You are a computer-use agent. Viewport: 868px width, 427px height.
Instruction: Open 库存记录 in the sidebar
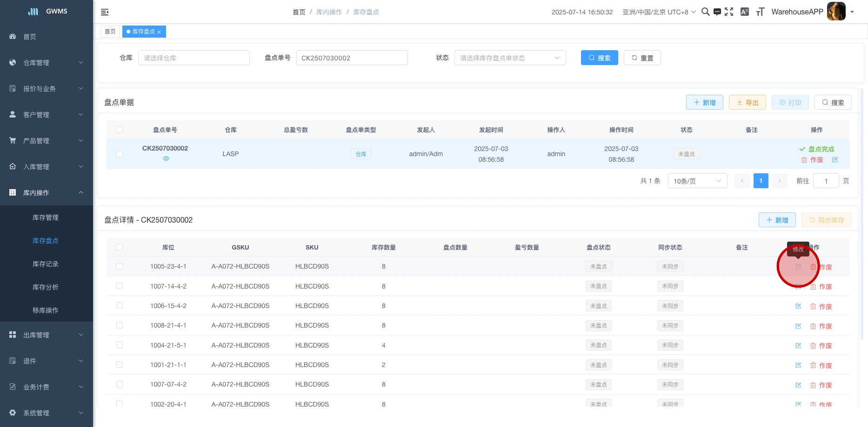46,264
